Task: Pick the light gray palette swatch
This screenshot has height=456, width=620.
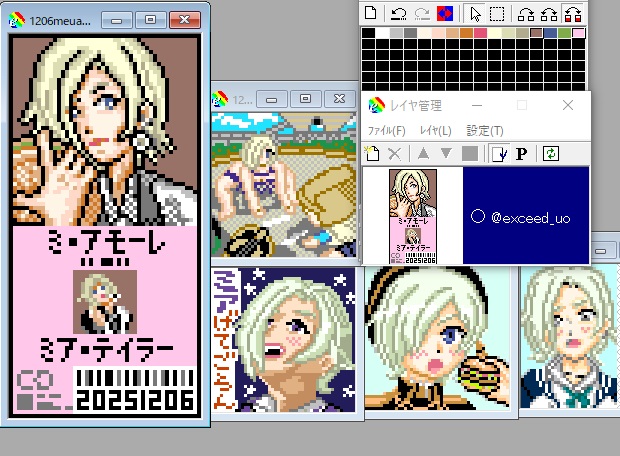Action: point(396,33)
